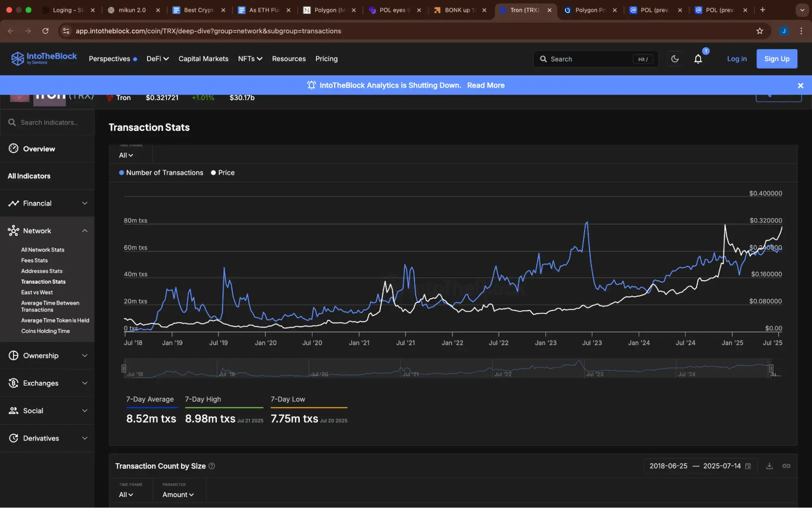
Task: Click left handle of chart range slider
Action: click(123, 369)
